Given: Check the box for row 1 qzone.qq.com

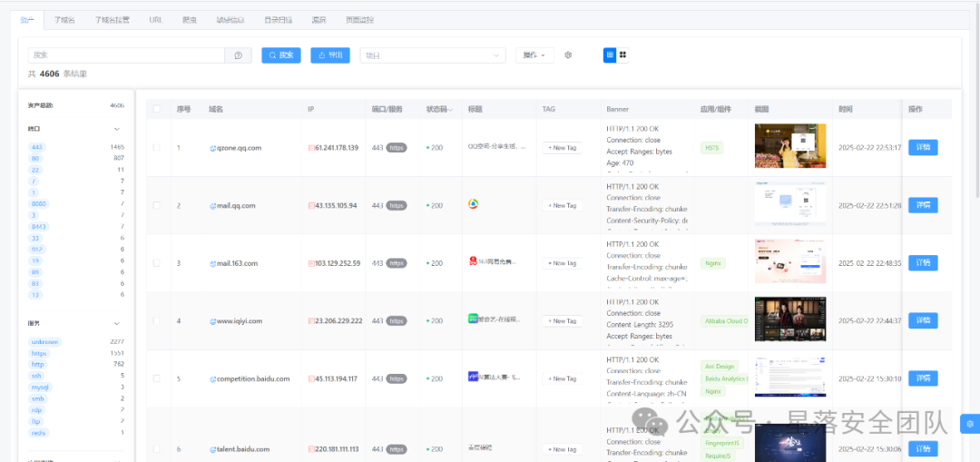Looking at the screenshot, I should pos(157,148).
